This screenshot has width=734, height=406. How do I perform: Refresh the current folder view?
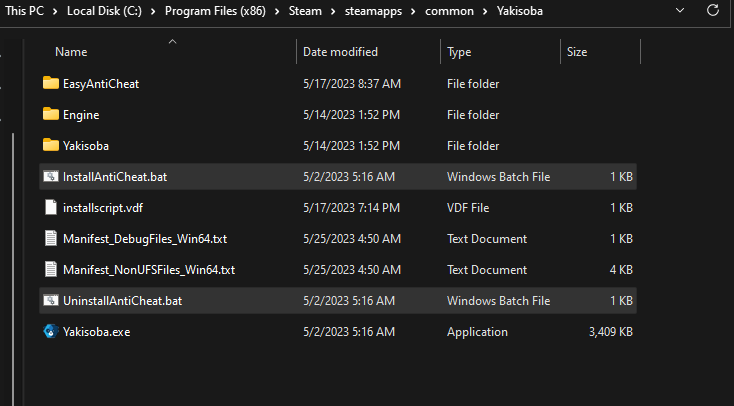[x=712, y=10]
